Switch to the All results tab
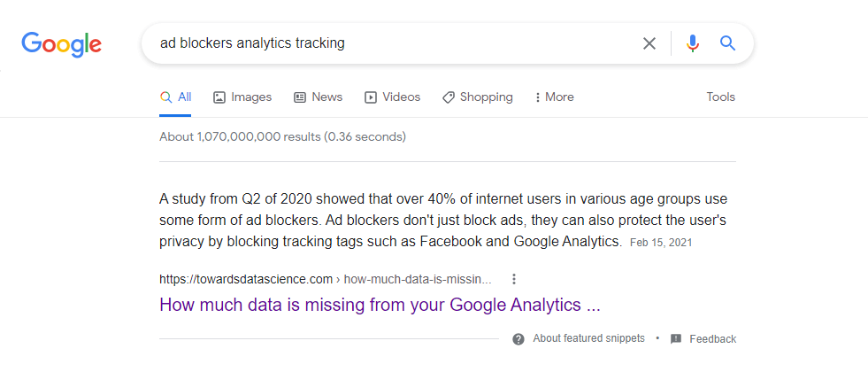This screenshot has width=868, height=372. click(175, 97)
